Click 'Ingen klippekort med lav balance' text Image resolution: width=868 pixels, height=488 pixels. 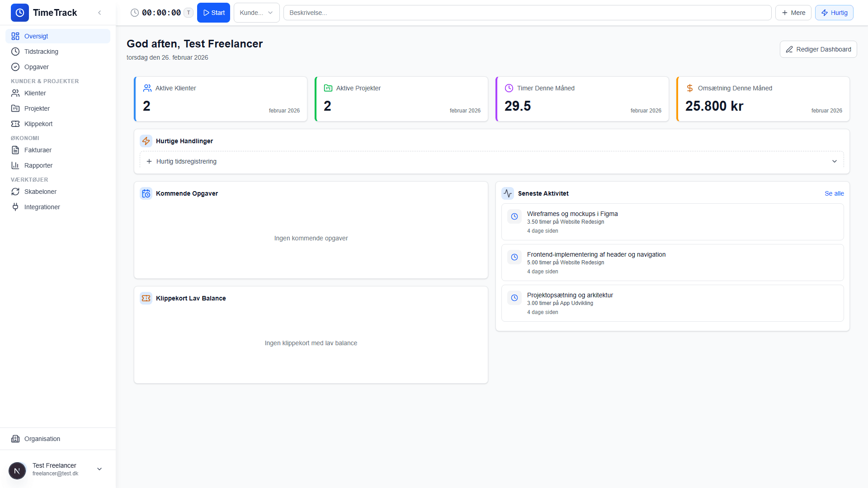point(311,343)
